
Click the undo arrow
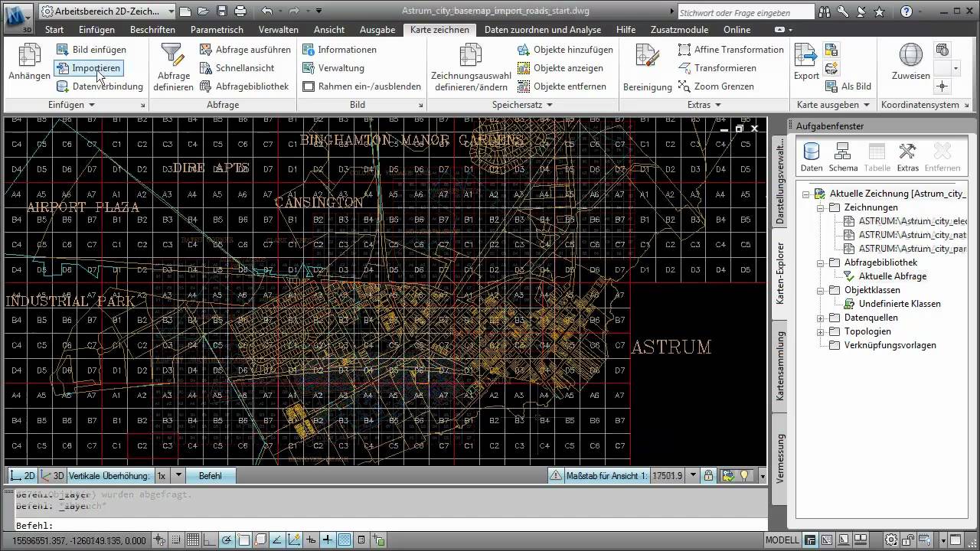266,11
